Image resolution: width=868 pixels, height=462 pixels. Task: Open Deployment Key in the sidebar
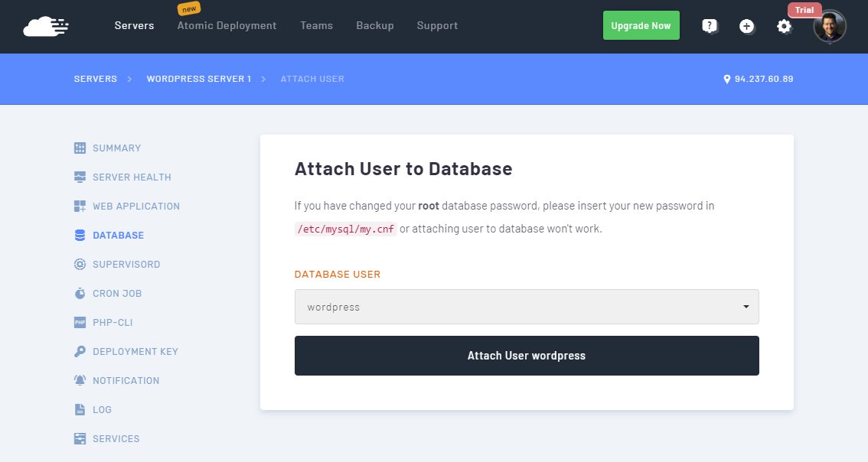135,351
